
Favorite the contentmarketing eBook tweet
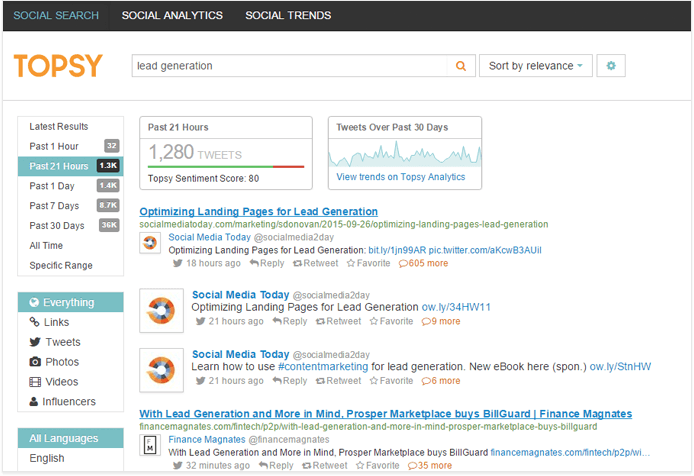tap(392, 380)
